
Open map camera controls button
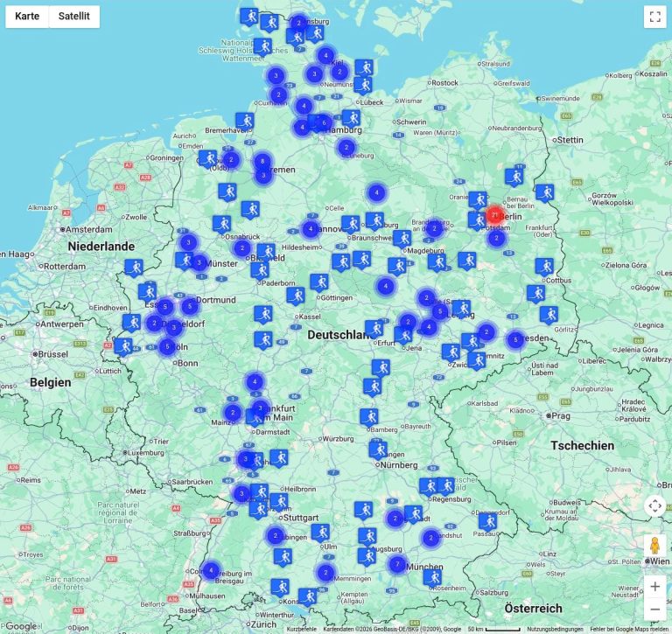click(654, 506)
